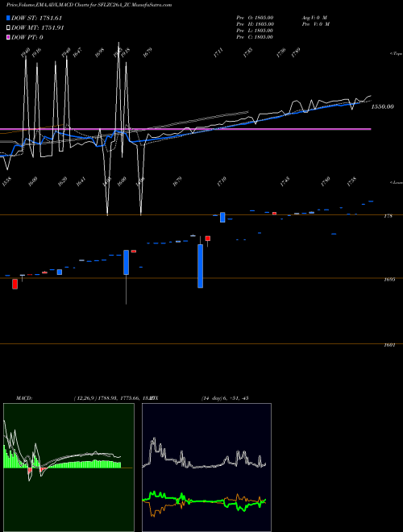Click the orange dip in the ADX panel
The image size is (403, 532).
tap(153, 510)
